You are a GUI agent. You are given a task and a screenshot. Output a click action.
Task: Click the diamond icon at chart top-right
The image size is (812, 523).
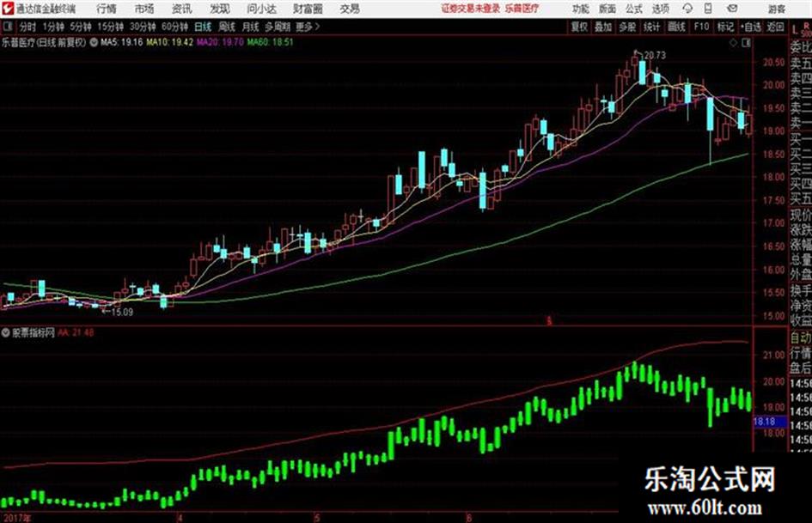(733, 43)
